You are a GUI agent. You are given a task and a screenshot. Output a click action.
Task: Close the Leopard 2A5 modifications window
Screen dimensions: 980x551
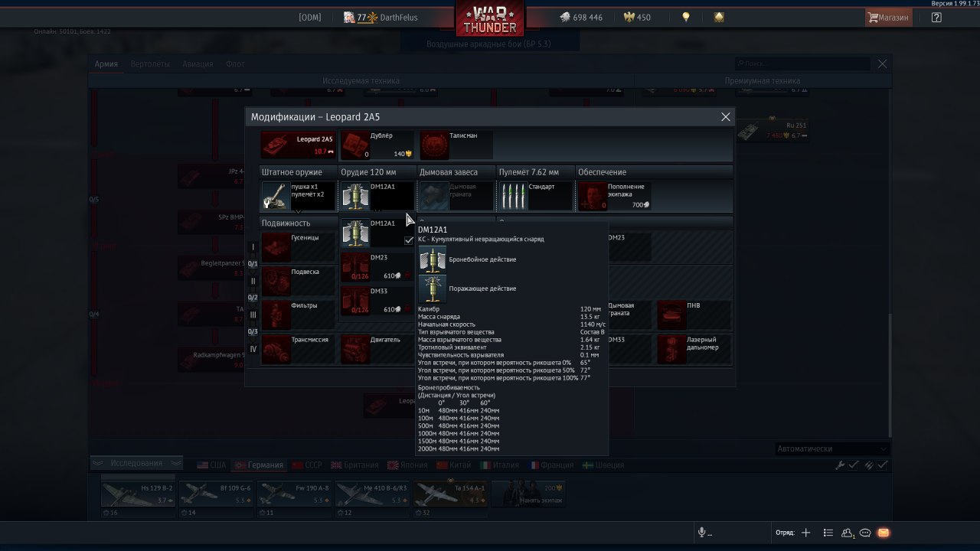(725, 117)
